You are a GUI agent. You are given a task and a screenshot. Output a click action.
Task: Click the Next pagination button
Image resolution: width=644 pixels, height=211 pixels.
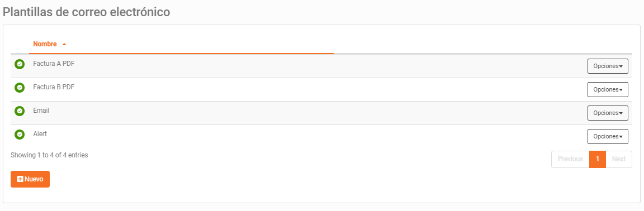619,159
